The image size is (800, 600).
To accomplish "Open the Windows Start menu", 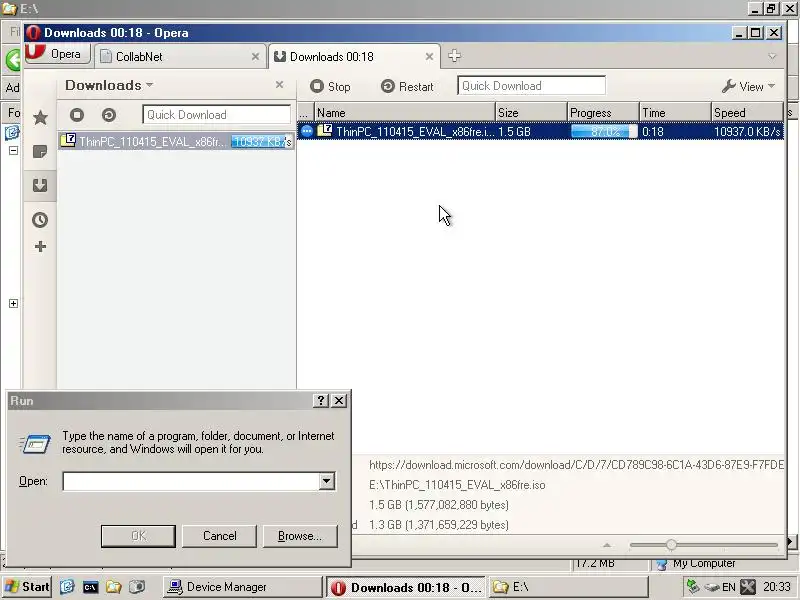I will pyautogui.click(x=27, y=587).
